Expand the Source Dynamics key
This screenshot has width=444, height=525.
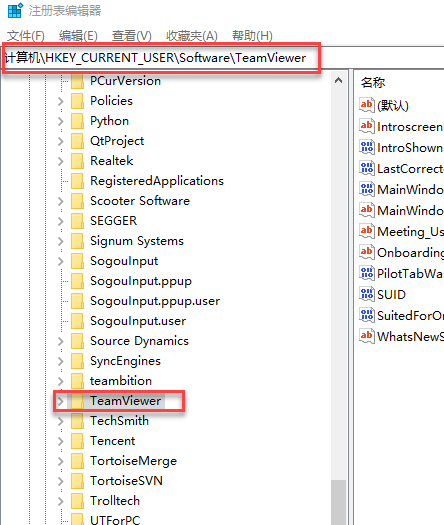pyautogui.click(x=61, y=341)
